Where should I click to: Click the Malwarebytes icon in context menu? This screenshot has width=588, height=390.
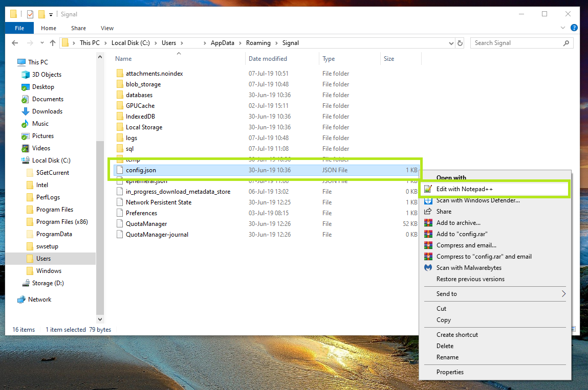pos(428,268)
